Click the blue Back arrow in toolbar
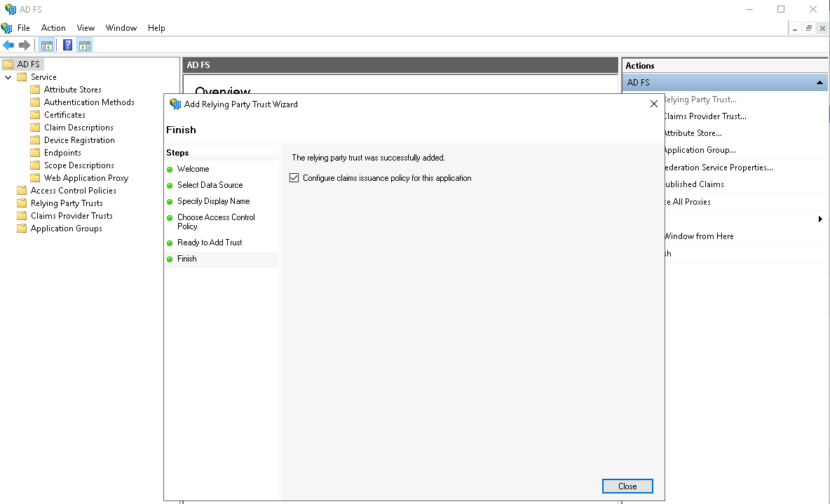The height and width of the screenshot is (504, 830). pyautogui.click(x=8, y=46)
